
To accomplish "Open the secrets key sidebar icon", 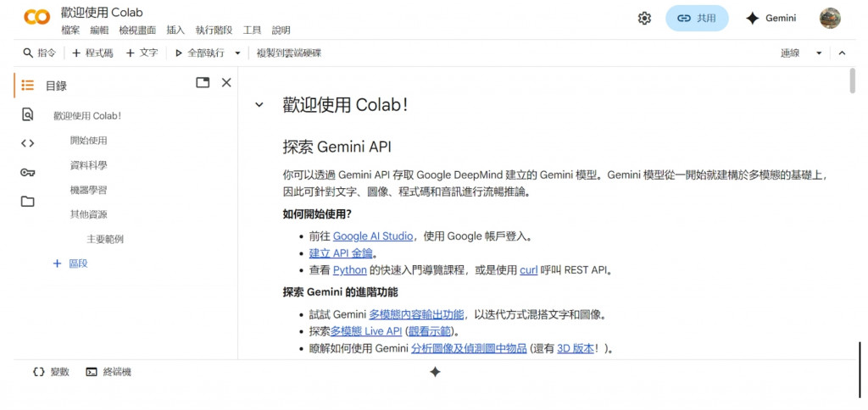I will click(x=28, y=173).
